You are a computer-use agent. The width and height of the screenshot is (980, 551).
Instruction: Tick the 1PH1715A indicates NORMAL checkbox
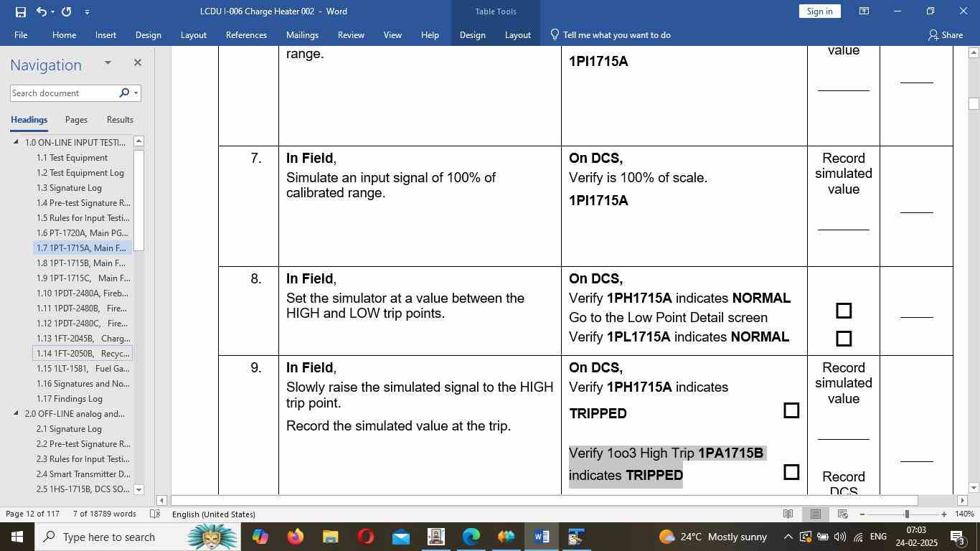point(844,311)
